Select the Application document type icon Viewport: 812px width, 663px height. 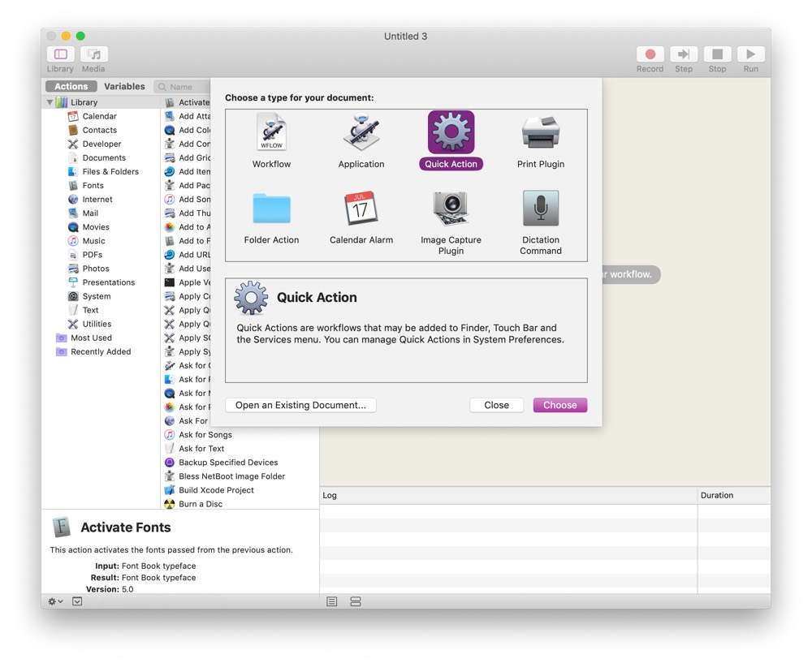[x=361, y=132]
